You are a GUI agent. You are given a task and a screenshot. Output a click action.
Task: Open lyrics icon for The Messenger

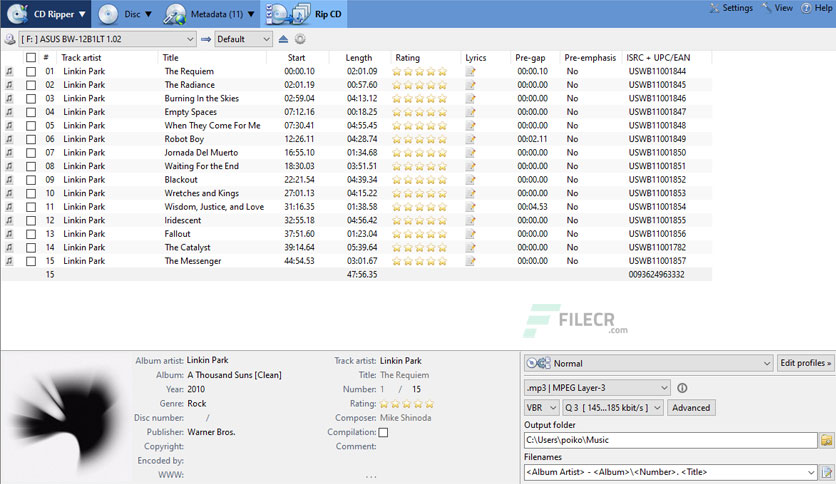point(470,261)
